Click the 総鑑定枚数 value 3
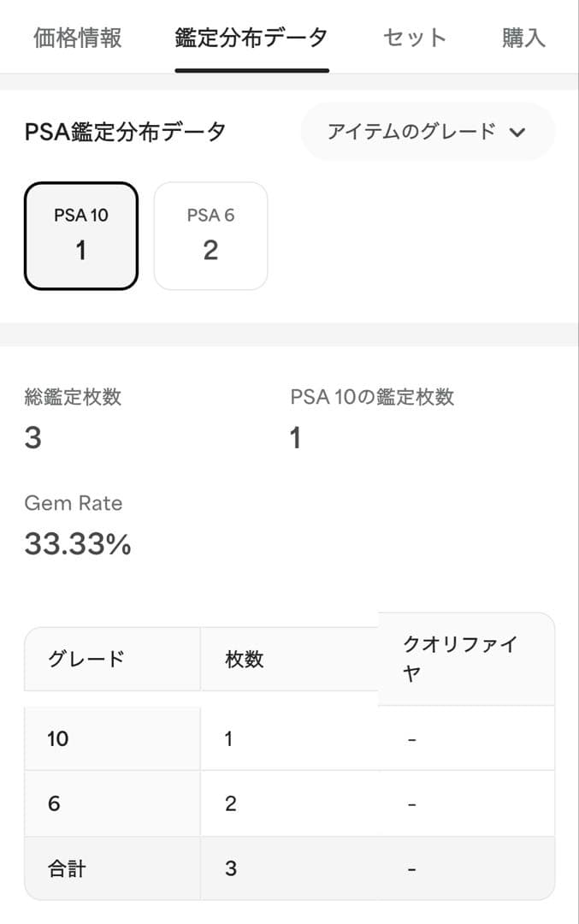The height and width of the screenshot is (924, 579). [33, 438]
